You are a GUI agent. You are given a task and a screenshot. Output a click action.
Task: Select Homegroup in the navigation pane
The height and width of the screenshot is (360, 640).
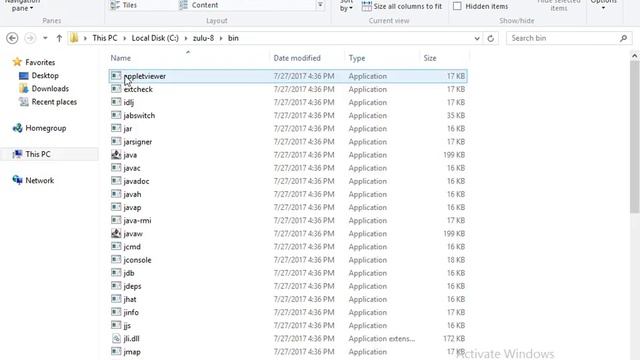click(x=46, y=128)
